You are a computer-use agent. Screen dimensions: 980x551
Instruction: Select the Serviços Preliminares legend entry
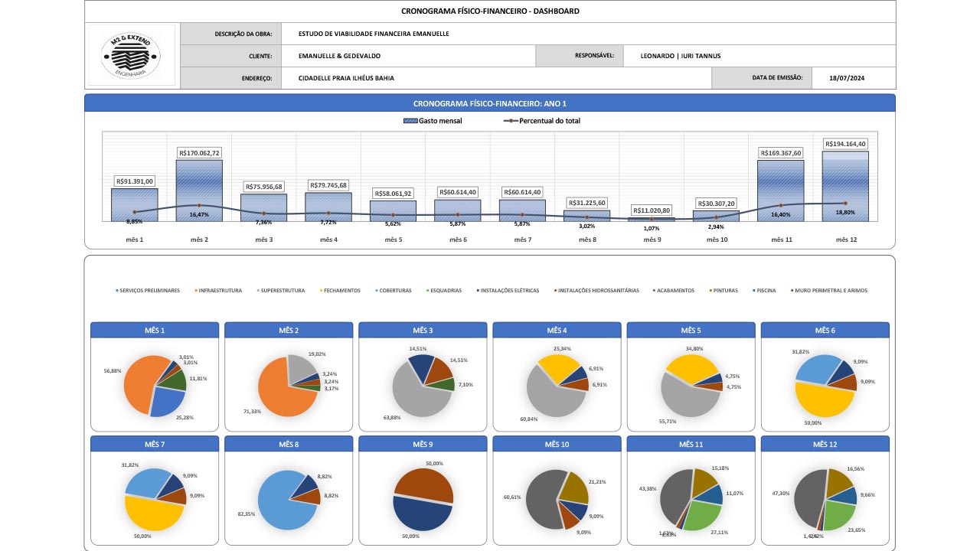click(x=148, y=291)
